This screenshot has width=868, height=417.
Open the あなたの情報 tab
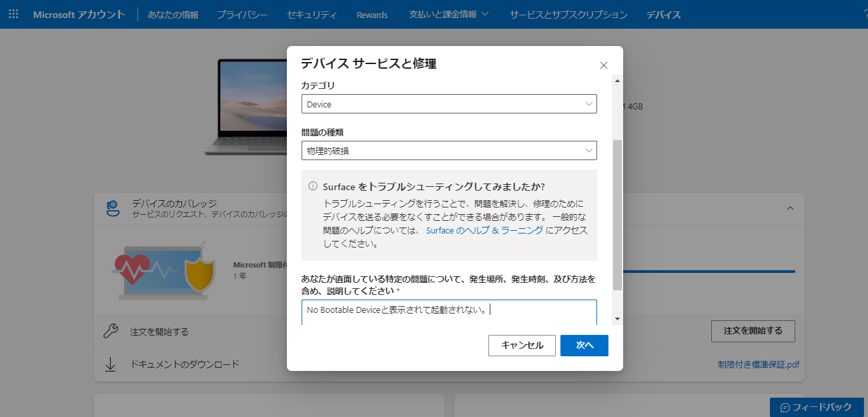173,14
